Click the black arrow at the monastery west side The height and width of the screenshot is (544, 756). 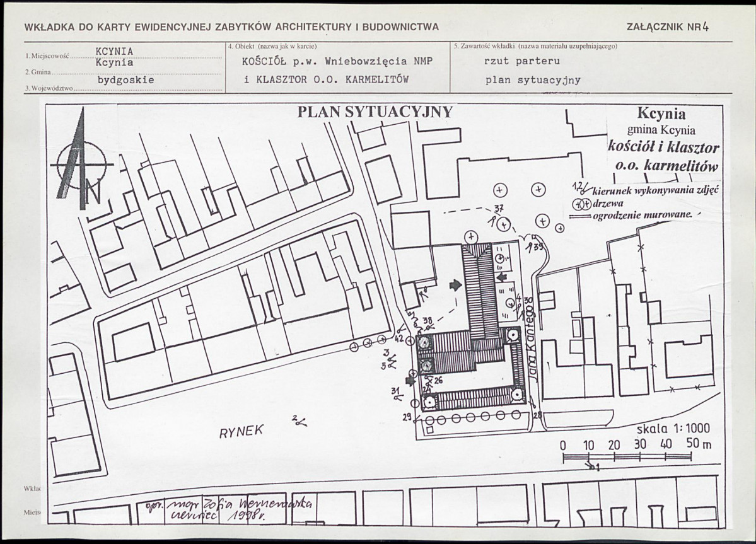pyautogui.click(x=410, y=381)
